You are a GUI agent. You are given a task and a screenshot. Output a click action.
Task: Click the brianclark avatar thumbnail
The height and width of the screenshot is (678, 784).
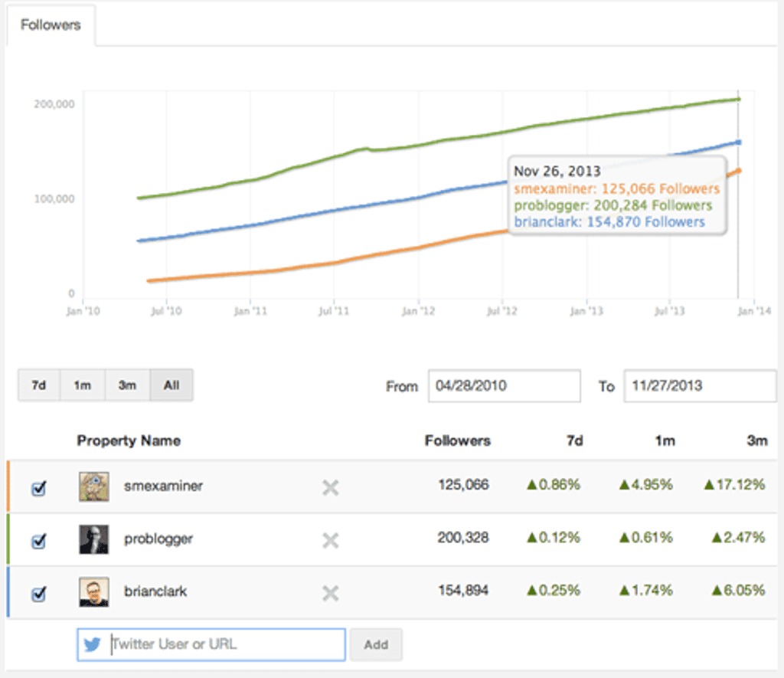[94, 592]
